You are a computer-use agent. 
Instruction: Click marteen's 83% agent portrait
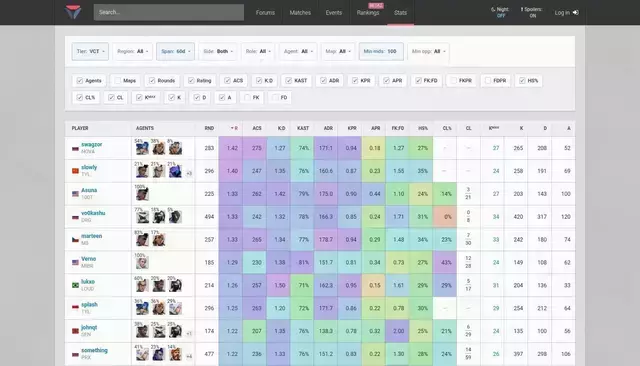142,240
